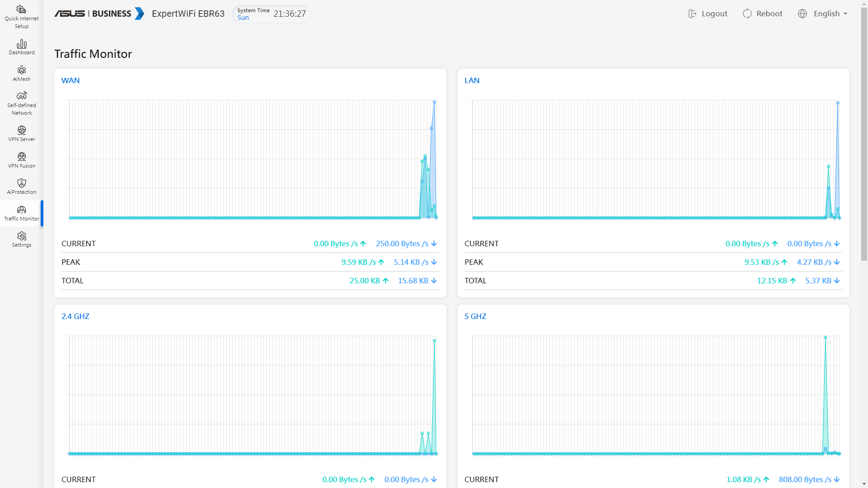Open the Settings gear in the sidebar
This screenshot has width=868, height=488.
coord(21,236)
